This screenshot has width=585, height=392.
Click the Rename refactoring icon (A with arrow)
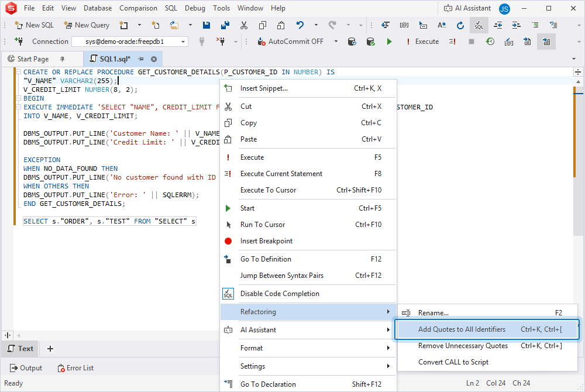(441, 25)
